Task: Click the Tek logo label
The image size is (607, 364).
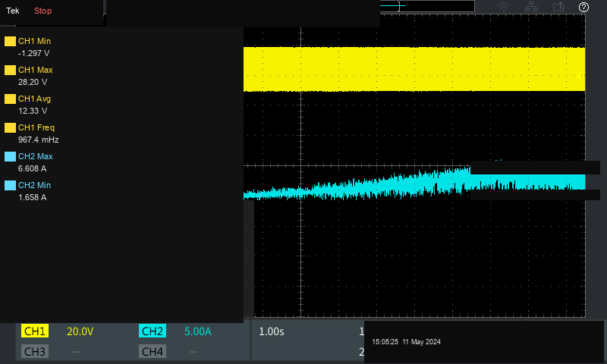Action: (x=12, y=11)
